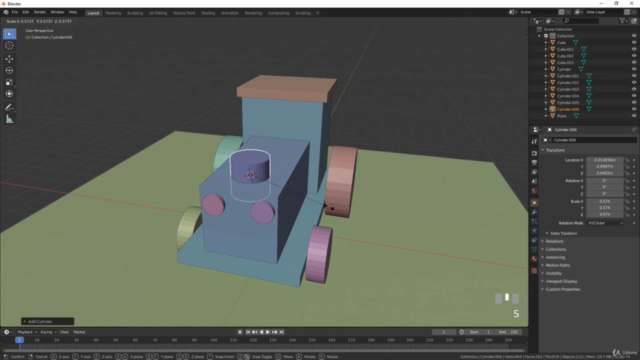The width and height of the screenshot is (640, 360).
Task: Switch to the Modeling workspace tab
Action: click(x=113, y=13)
